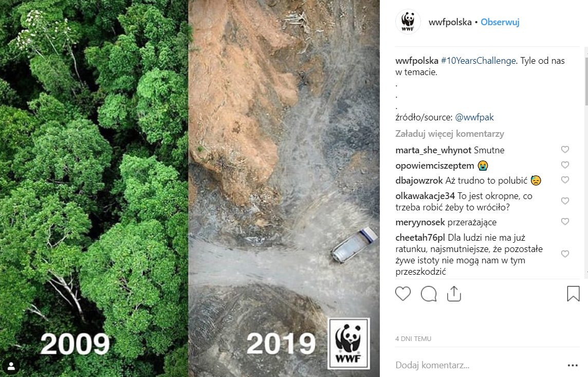588x377 pixels.
Task: Like marta_she_whynot's comment
Action: pyautogui.click(x=565, y=150)
